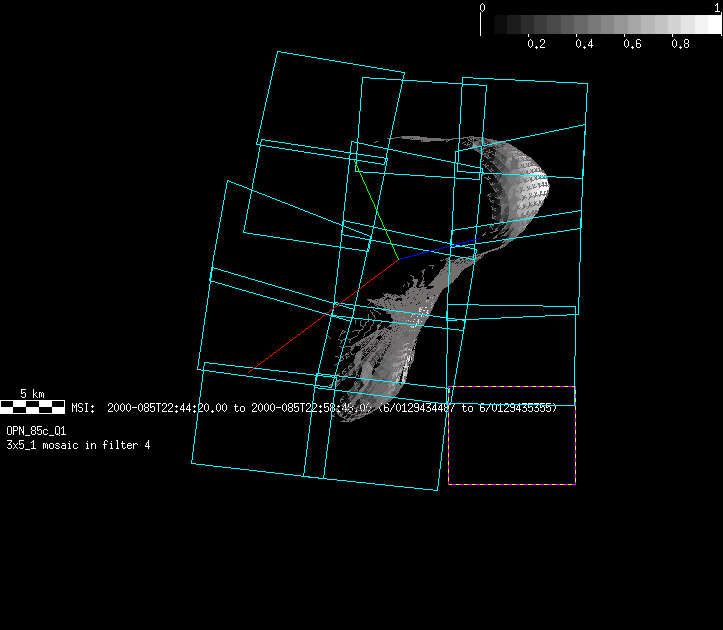Click the "5 km" scale label
The width and height of the screenshot is (723, 630).
pos(32,394)
